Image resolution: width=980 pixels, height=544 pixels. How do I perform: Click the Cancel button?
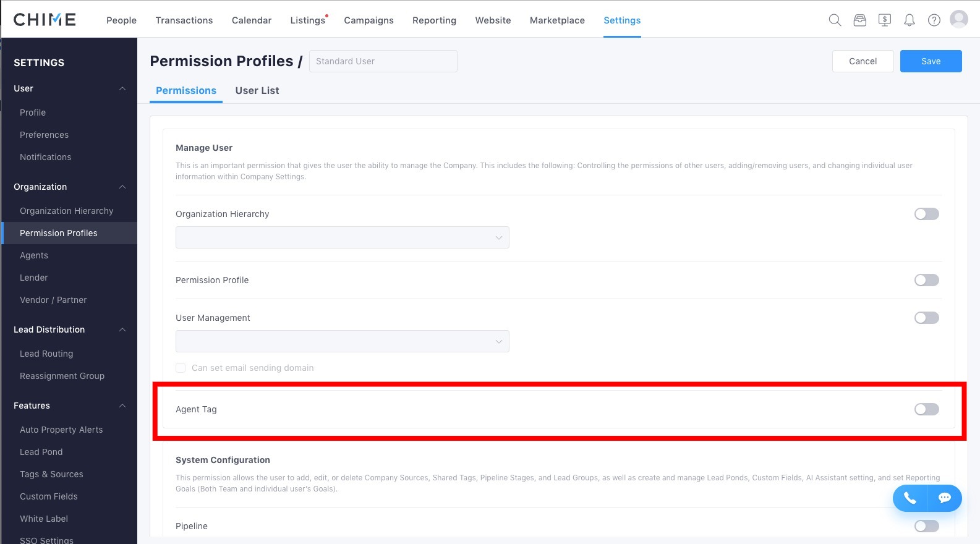[863, 61]
